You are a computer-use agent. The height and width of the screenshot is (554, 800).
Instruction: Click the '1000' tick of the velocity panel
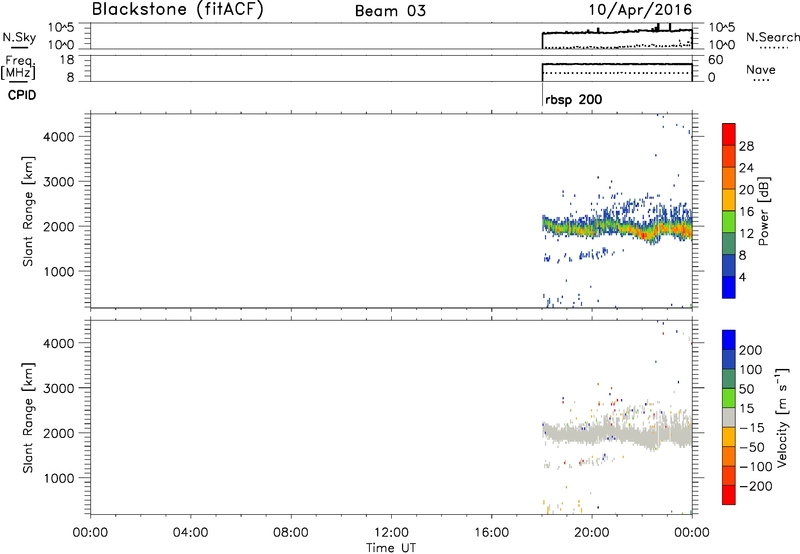pyautogui.click(x=59, y=478)
